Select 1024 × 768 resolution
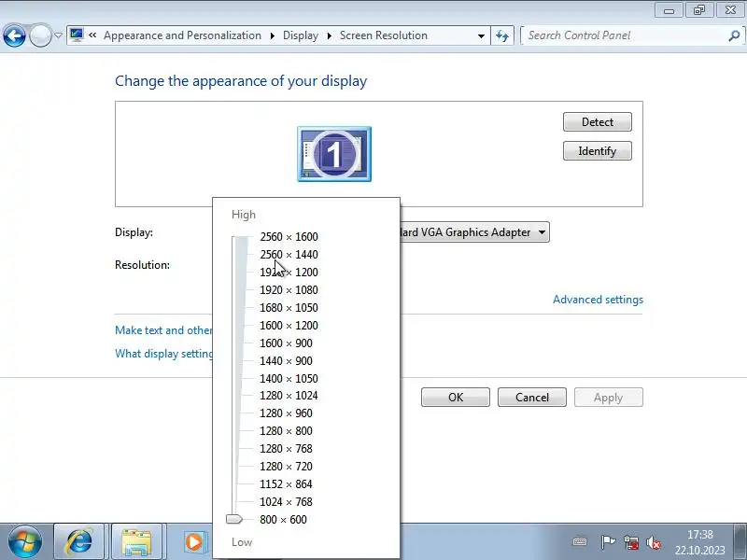 [286, 501]
